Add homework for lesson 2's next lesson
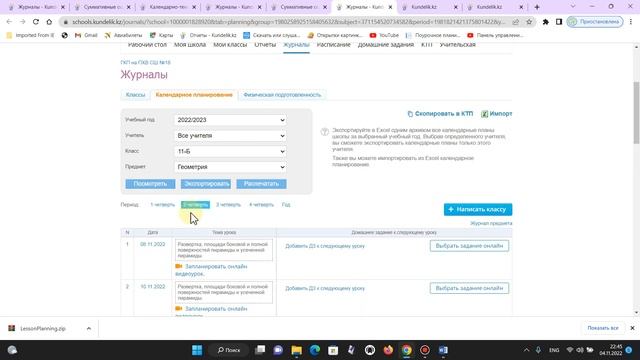Screen dimensions: 640x360 point(325,288)
